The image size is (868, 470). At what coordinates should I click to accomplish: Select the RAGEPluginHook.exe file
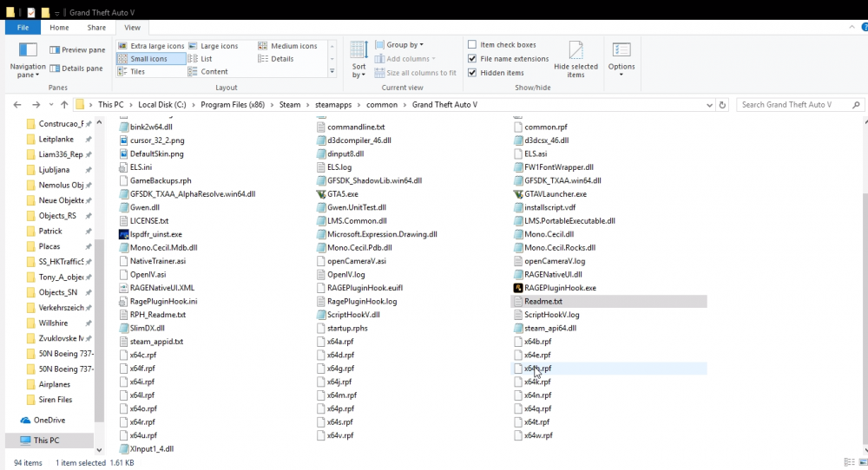[556, 288]
